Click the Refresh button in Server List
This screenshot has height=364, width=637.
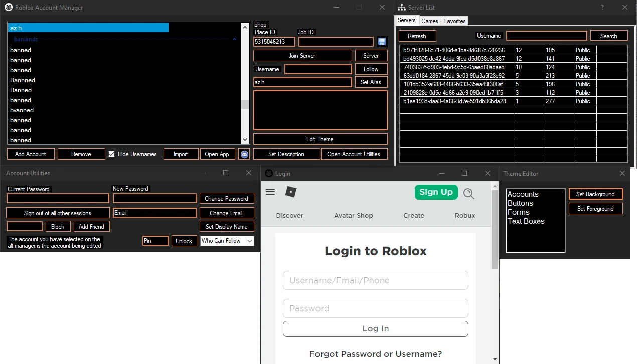[x=417, y=36]
